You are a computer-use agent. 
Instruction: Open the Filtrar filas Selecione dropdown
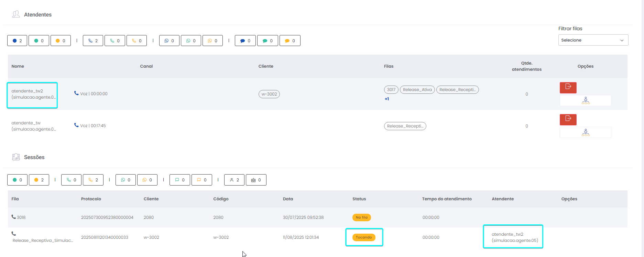pos(593,40)
